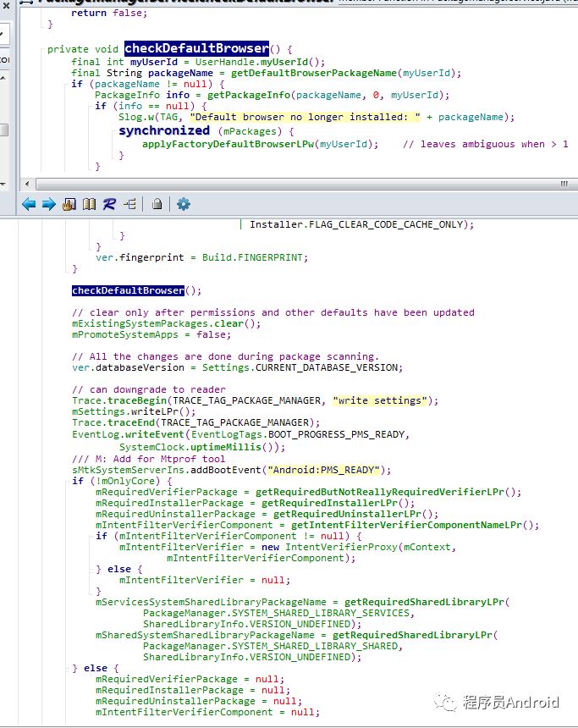This screenshot has width=578, height=728.
Task: Click the call tree outline icon
Action: [x=130, y=204]
